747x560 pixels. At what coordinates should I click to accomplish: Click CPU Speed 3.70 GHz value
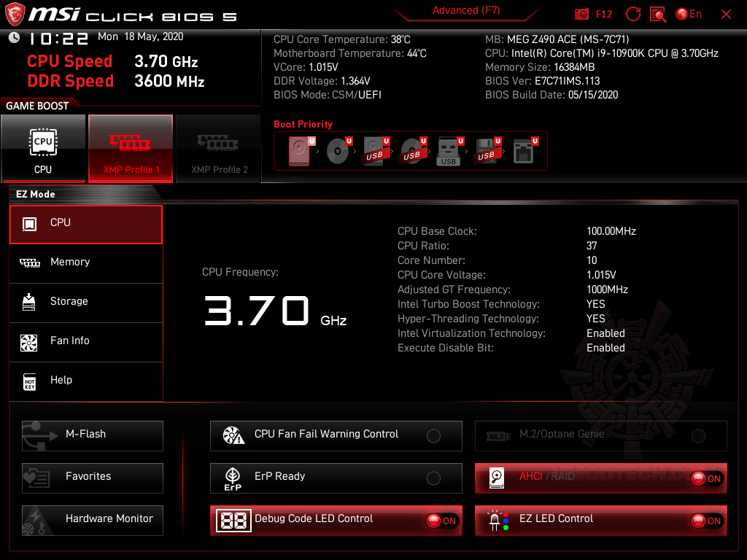pyautogui.click(x=166, y=61)
